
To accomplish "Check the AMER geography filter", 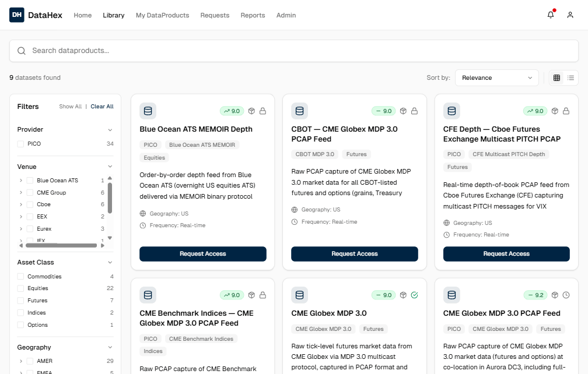I will click(x=30, y=361).
